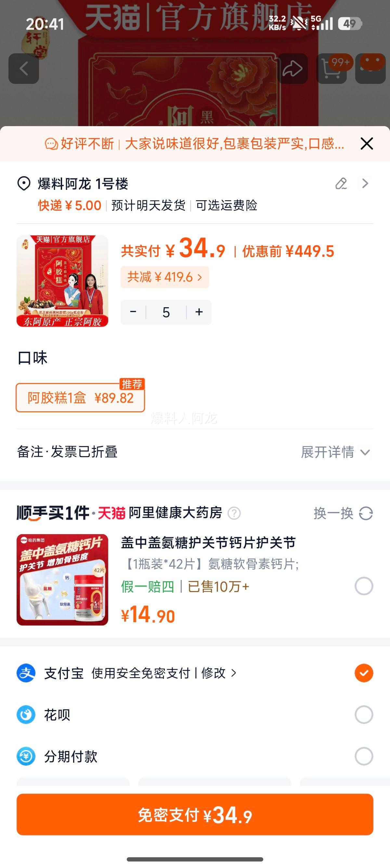
Task: Select 花呗 payment option
Action: coord(364,714)
